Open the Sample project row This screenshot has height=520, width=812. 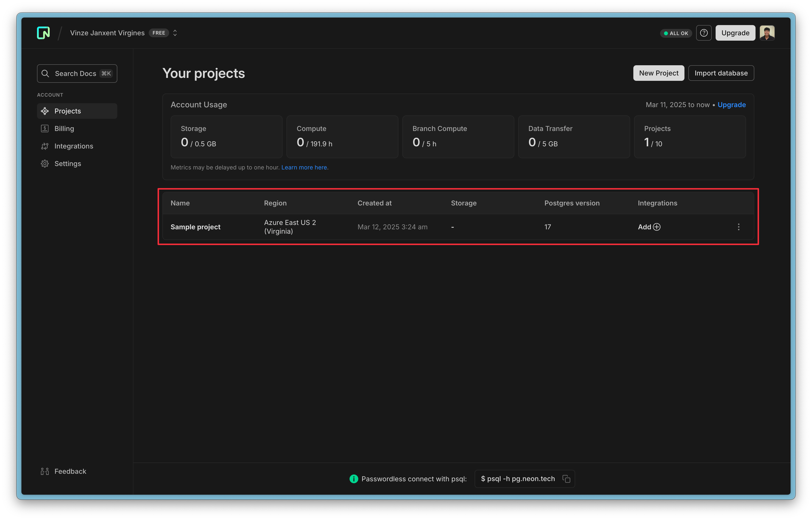[x=195, y=227]
